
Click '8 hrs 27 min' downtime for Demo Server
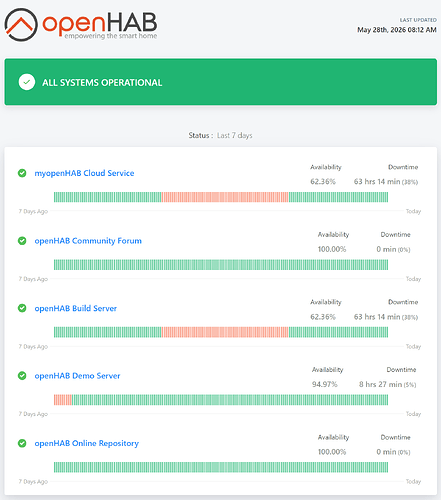(380, 384)
